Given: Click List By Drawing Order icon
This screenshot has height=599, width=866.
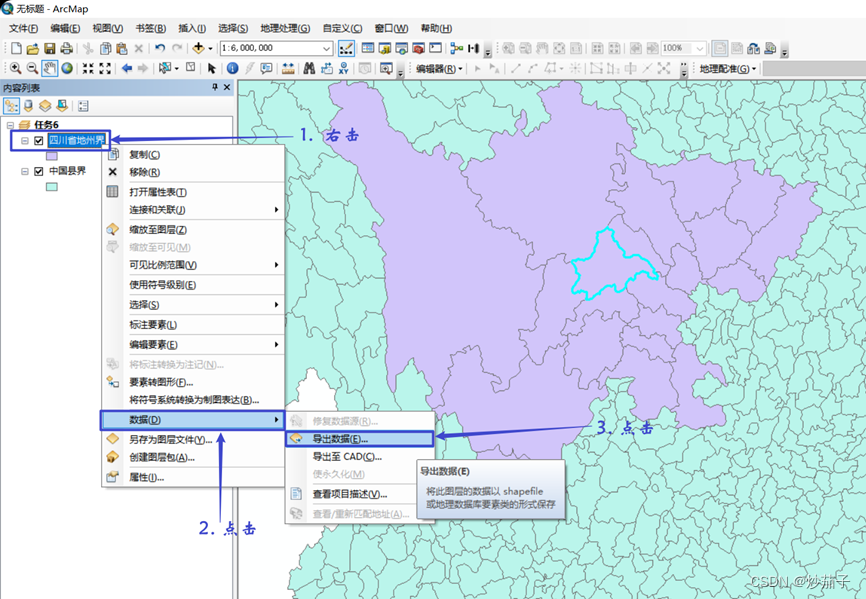Looking at the screenshot, I should [x=11, y=106].
